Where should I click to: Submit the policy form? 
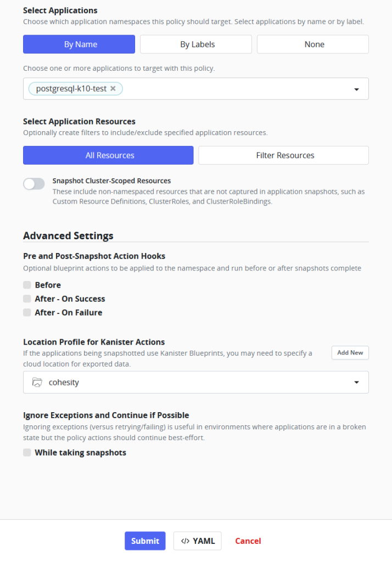pos(145,541)
